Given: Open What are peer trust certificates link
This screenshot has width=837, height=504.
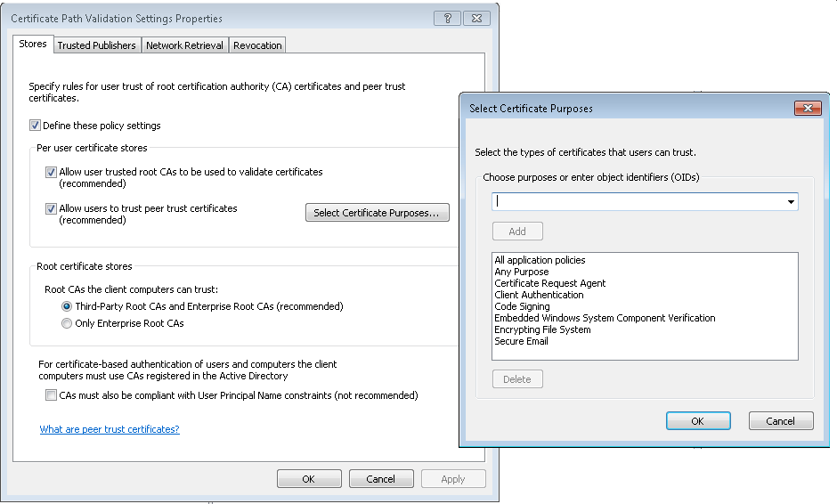Looking at the screenshot, I should (x=110, y=429).
